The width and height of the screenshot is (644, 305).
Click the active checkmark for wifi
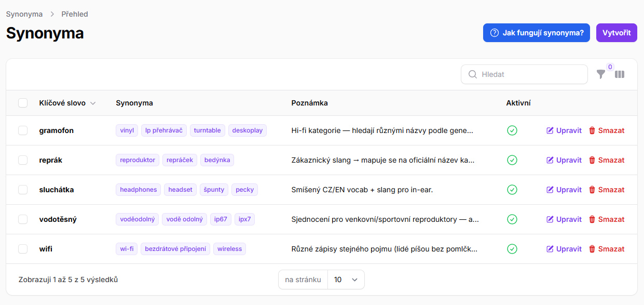click(512, 249)
